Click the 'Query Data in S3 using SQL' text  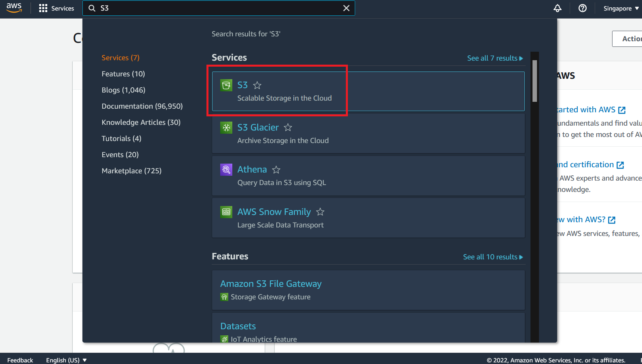[x=282, y=183]
